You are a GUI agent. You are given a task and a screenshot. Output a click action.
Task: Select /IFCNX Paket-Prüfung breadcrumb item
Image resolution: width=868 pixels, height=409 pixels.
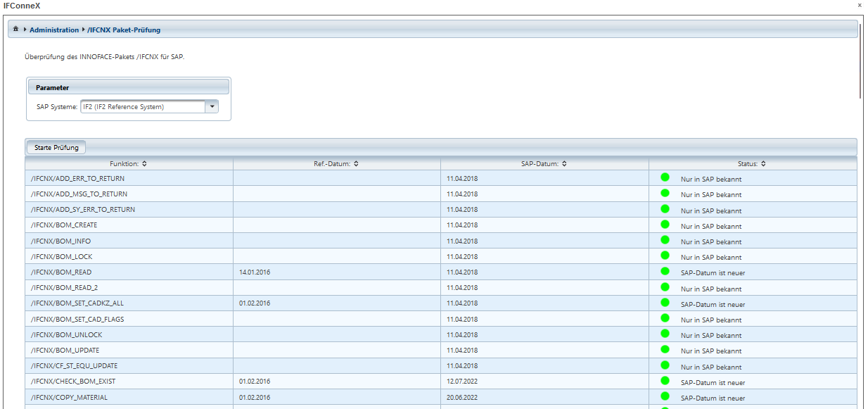tap(124, 30)
